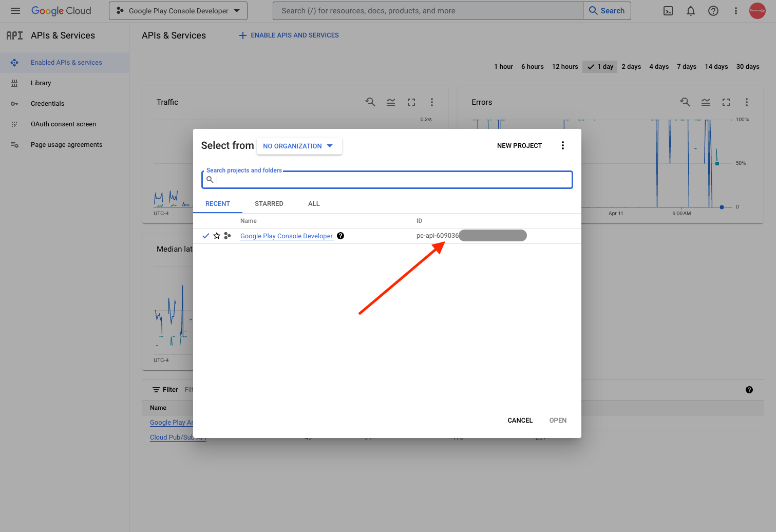Reset zoom on the Traffic chart
Viewport: 776px width, 532px height.
[370, 102]
